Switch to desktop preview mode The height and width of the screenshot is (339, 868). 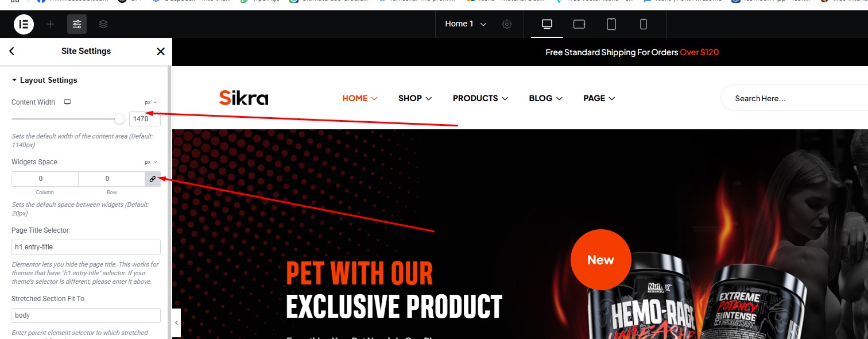[x=547, y=24]
